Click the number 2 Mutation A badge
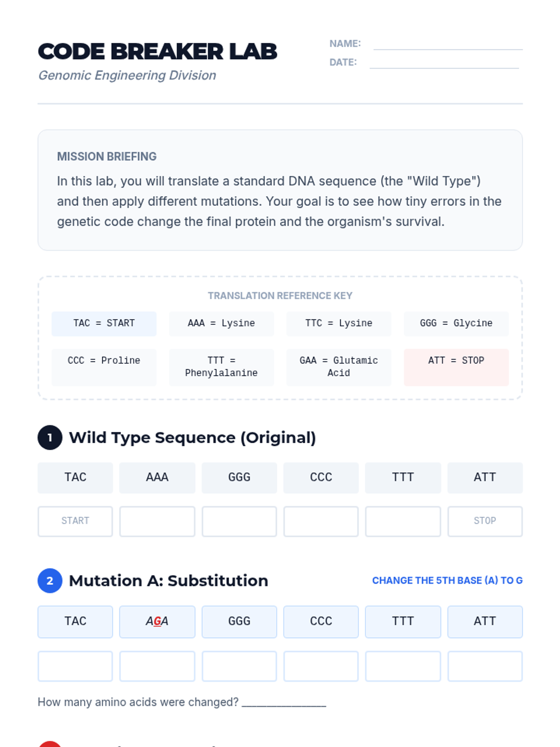The image size is (560, 747). [50, 581]
